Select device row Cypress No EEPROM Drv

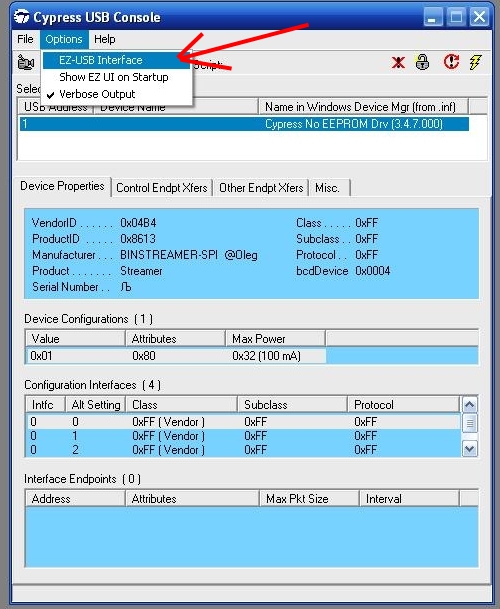point(244,124)
